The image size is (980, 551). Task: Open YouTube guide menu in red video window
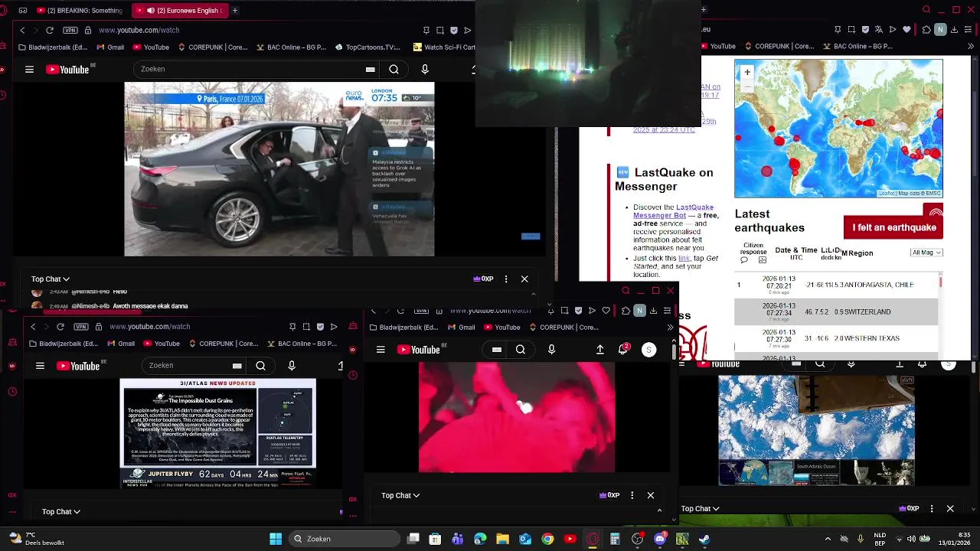pos(381,350)
